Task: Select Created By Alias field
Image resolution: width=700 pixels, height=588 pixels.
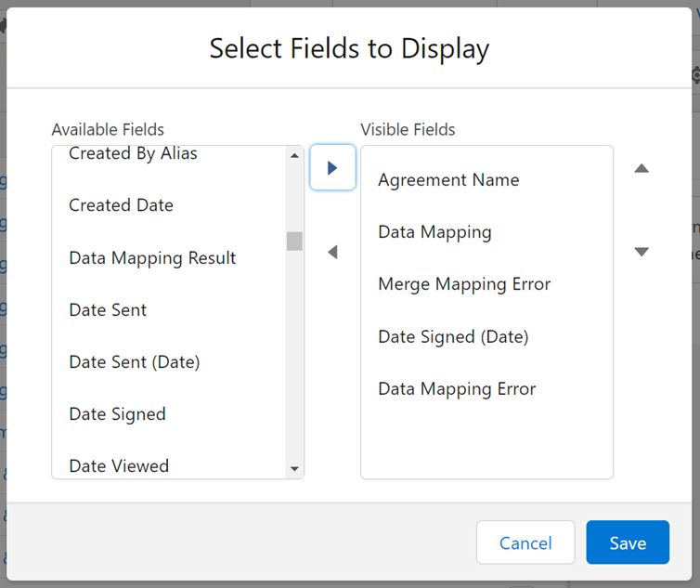Action: click(133, 154)
